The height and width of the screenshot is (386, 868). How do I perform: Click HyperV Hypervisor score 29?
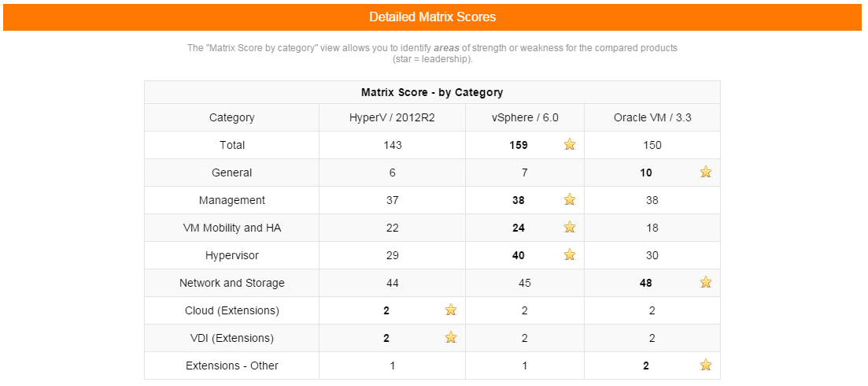(x=393, y=255)
